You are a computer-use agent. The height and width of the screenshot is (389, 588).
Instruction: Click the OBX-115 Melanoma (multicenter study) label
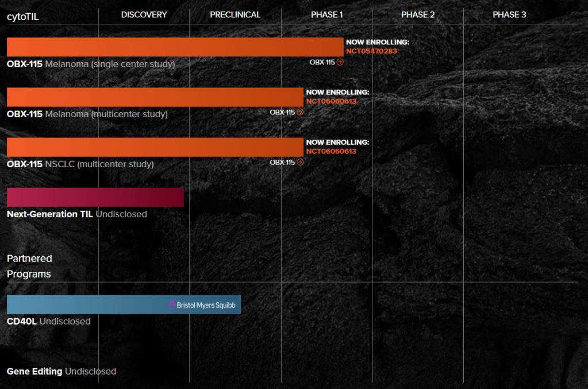coord(87,114)
